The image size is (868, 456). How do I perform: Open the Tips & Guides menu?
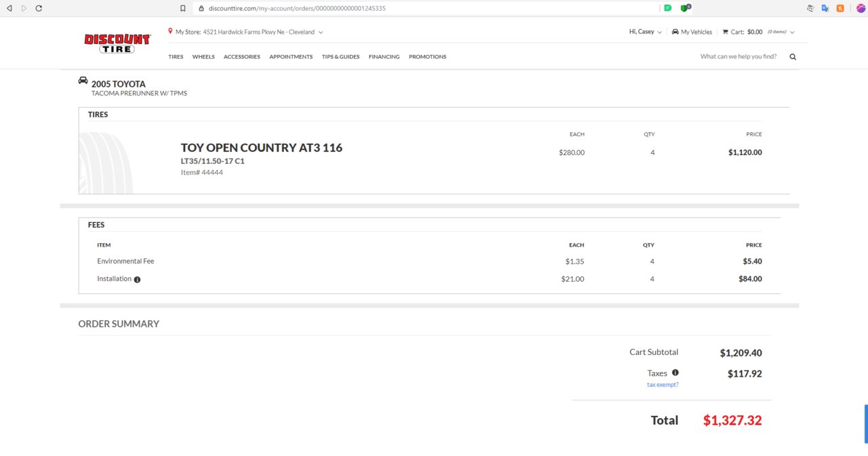click(x=340, y=57)
